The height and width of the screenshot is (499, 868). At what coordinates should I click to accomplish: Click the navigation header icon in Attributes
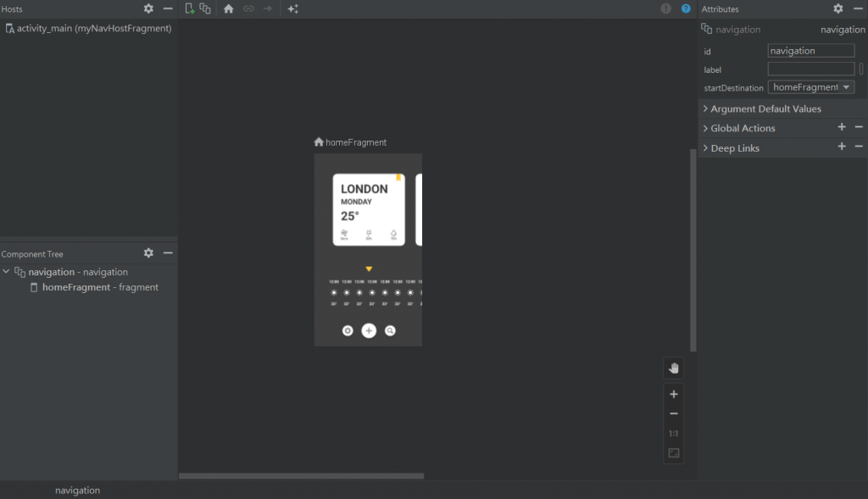707,29
